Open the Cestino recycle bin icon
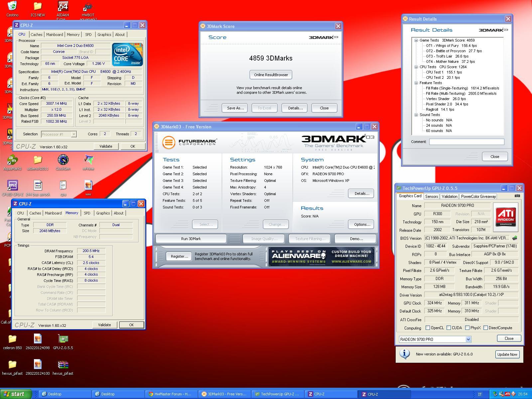Screen dimensions: 532x399 [12, 8]
